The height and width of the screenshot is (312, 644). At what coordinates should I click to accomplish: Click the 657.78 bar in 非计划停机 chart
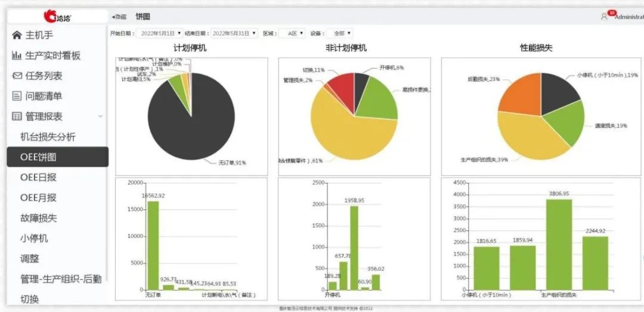(x=343, y=276)
